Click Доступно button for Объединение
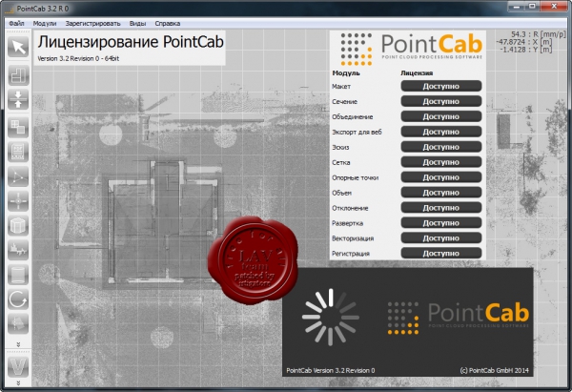The height and width of the screenshot is (392, 572). pyautogui.click(x=441, y=116)
